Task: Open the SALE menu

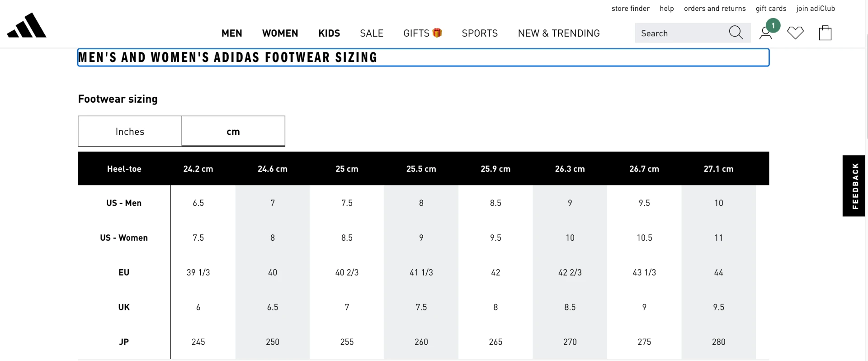Action: point(372,33)
